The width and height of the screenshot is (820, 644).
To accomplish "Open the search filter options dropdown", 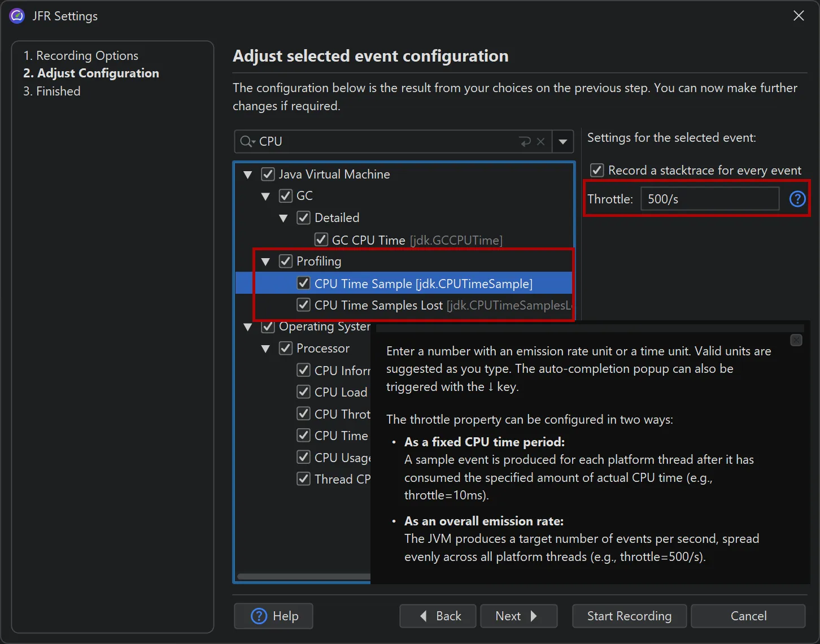I will coord(562,142).
